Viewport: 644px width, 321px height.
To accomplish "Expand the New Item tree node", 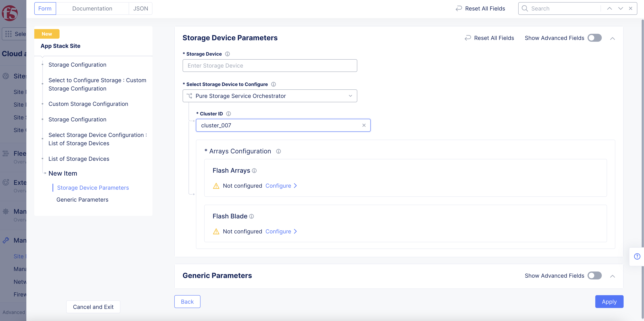I will 45,173.
